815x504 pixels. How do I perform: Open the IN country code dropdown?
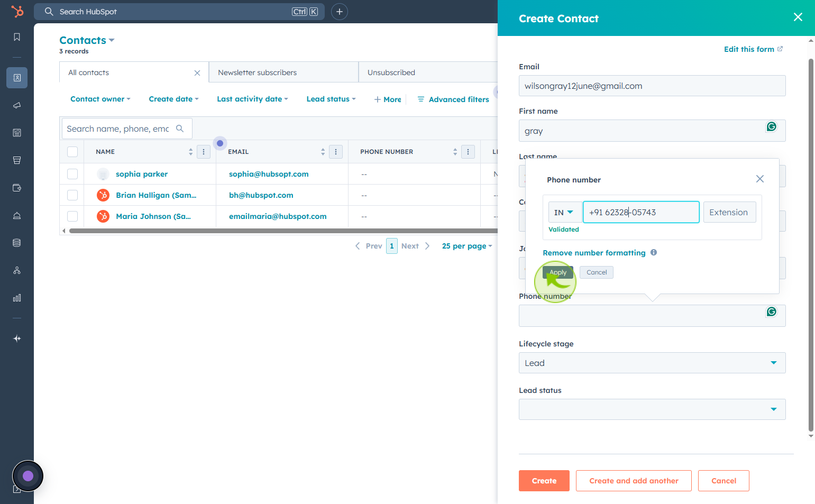[x=564, y=212]
